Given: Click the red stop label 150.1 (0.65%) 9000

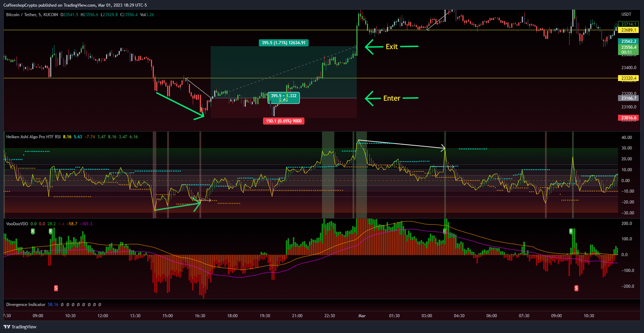Looking at the screenshot, I should coord(284,121).
